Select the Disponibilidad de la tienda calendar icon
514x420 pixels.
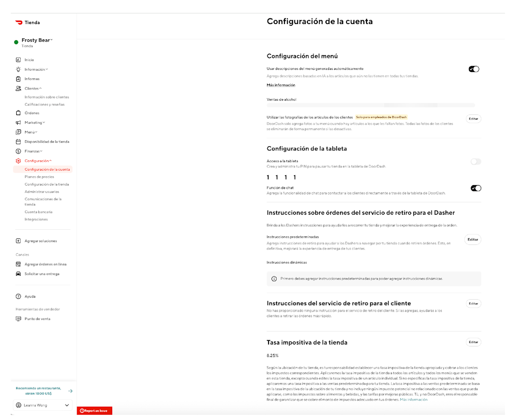[x=18, y=141]
